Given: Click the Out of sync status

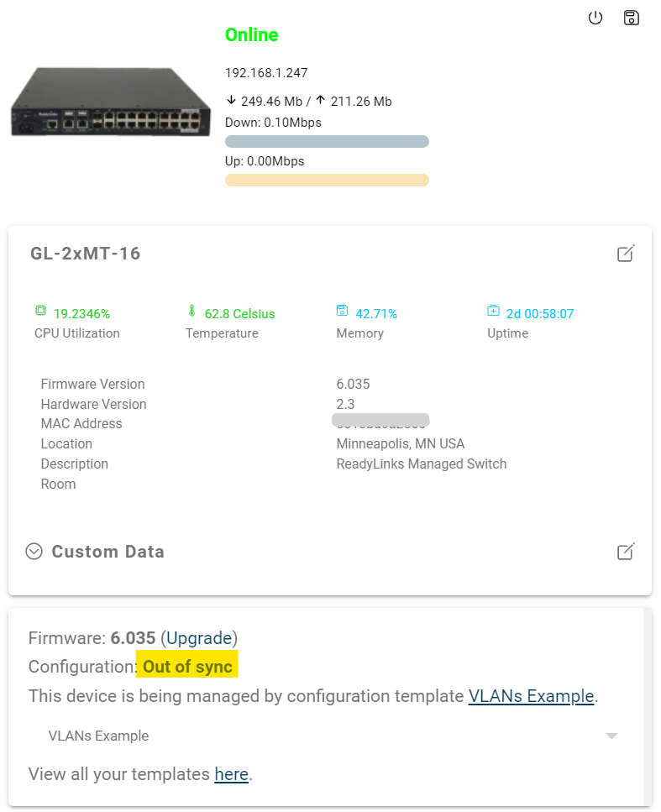Looking at the screenshot, I should click(x=187, y=667).
